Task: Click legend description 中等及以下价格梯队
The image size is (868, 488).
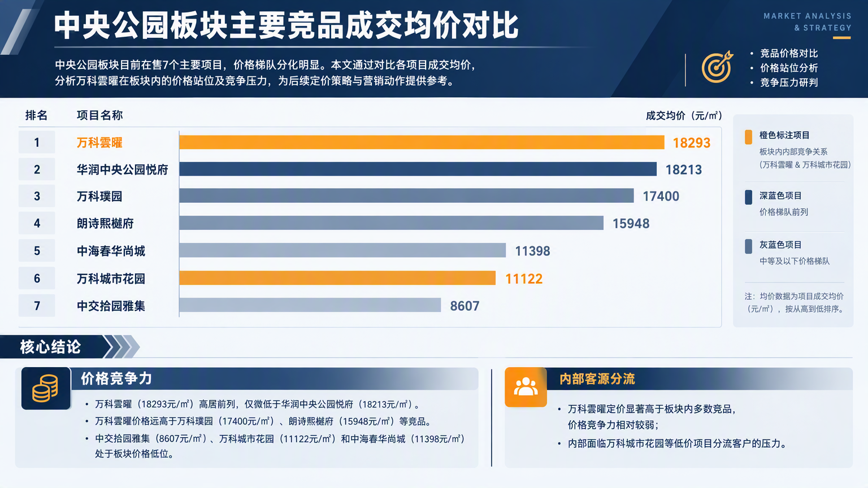Action: (795, 261)
